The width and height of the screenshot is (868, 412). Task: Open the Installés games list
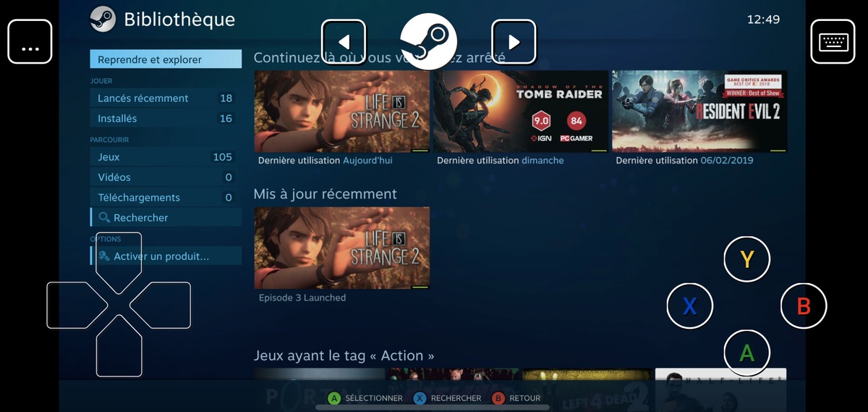[166, 118]
